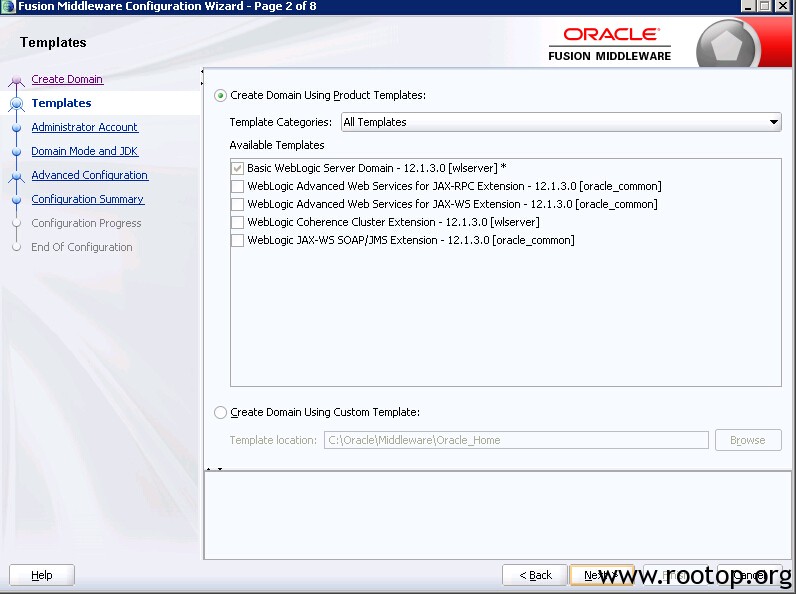
Task: Click the Domain Mode and JDK step bullet
Action: click(x=16, y=151)
